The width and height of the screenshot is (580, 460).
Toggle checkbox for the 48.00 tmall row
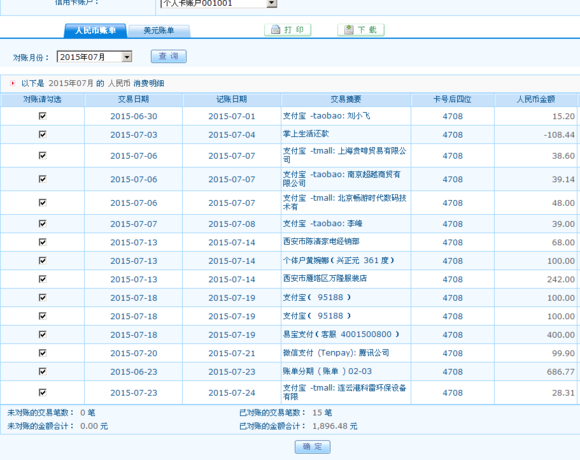[x=43, y=203]
